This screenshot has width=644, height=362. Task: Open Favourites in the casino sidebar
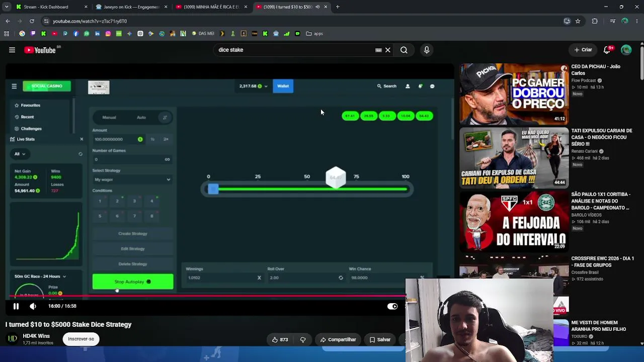click(x=28, y=106)
